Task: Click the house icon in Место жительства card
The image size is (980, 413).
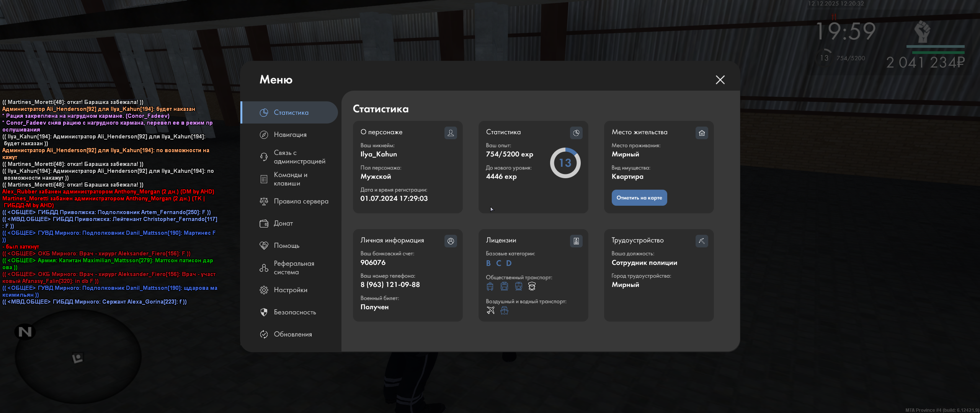Action: (x=702, y=133)
